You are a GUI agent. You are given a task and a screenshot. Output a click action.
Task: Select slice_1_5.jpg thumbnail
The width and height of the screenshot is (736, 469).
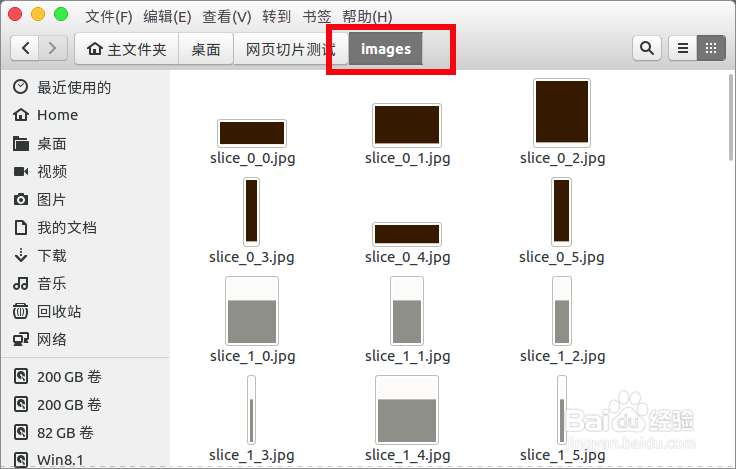(562, 410)
